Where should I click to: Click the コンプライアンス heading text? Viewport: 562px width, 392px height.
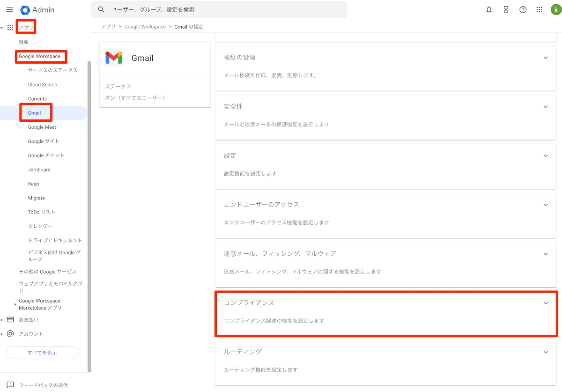pyautogui.click(x=249, y=303)
